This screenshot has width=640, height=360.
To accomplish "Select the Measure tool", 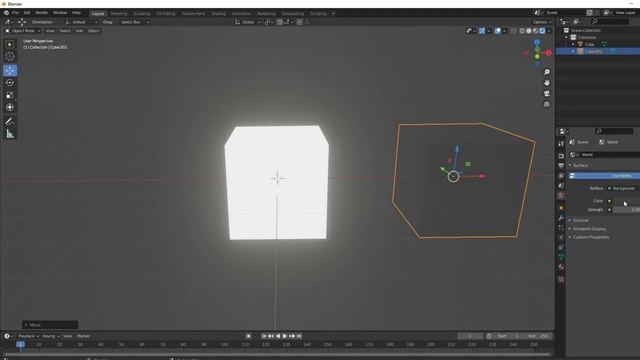I will 10,133.
